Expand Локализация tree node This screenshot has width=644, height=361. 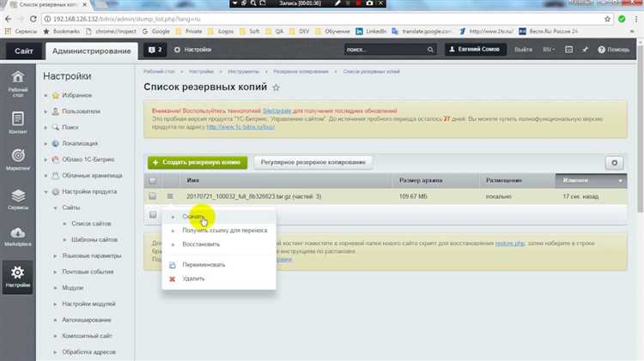tap(46, 143)
